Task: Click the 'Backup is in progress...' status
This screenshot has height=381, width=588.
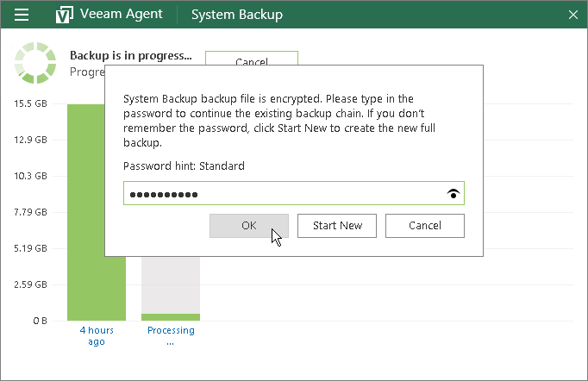Action: (131, 55)
